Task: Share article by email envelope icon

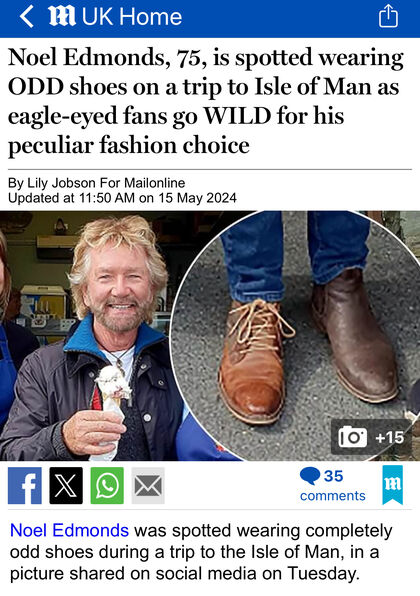Action: tap(148, 486)
